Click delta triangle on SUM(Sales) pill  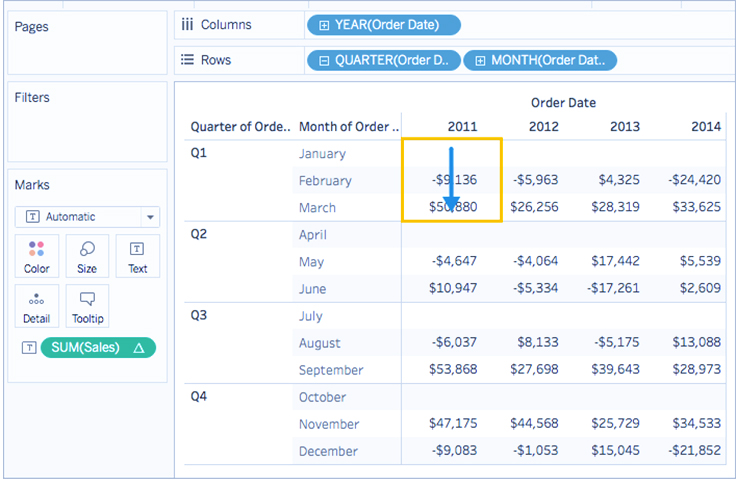[x=138, y=348]
